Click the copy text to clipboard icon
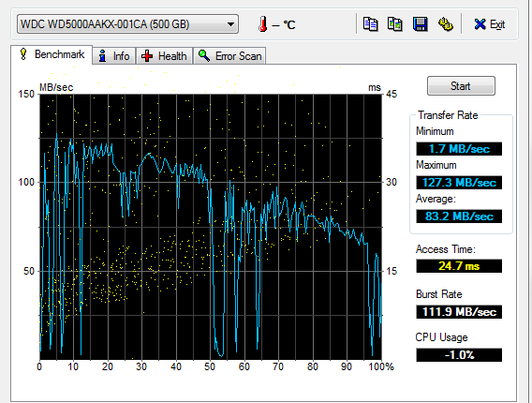 [x=370, y=24]
